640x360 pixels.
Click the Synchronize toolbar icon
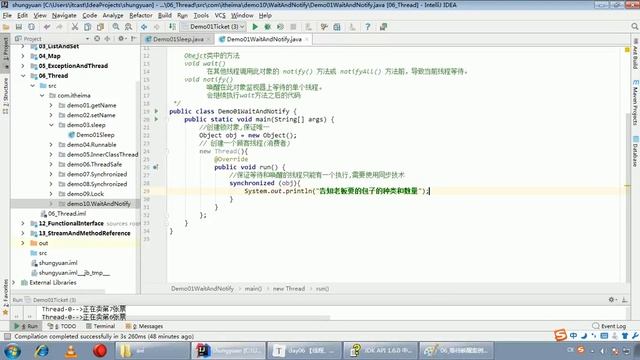[x=31, y=27]
